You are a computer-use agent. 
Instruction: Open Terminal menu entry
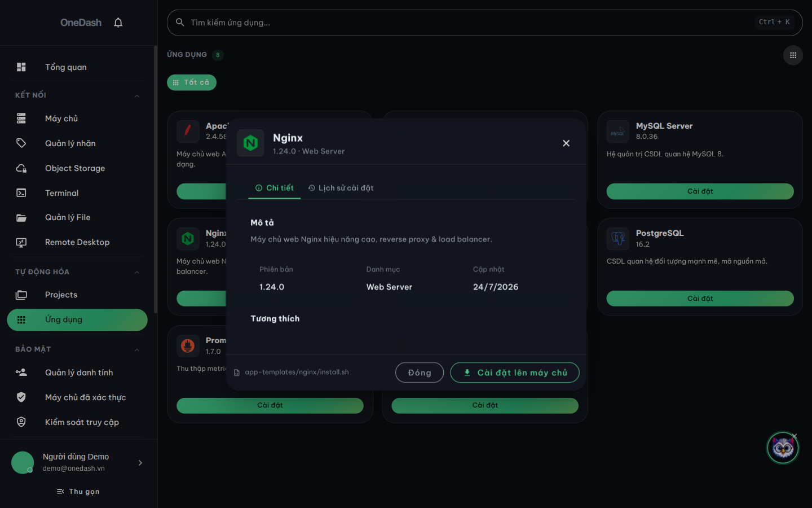[x=77, y=193]
